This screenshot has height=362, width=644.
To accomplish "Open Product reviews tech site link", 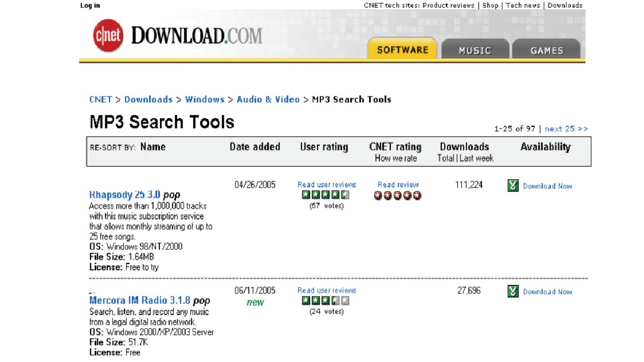I will 448,6.
